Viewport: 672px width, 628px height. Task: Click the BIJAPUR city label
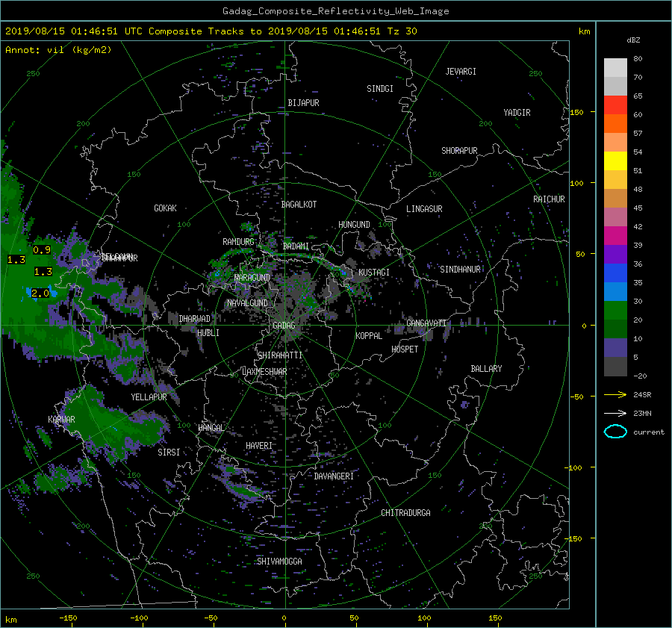[303, 103]
